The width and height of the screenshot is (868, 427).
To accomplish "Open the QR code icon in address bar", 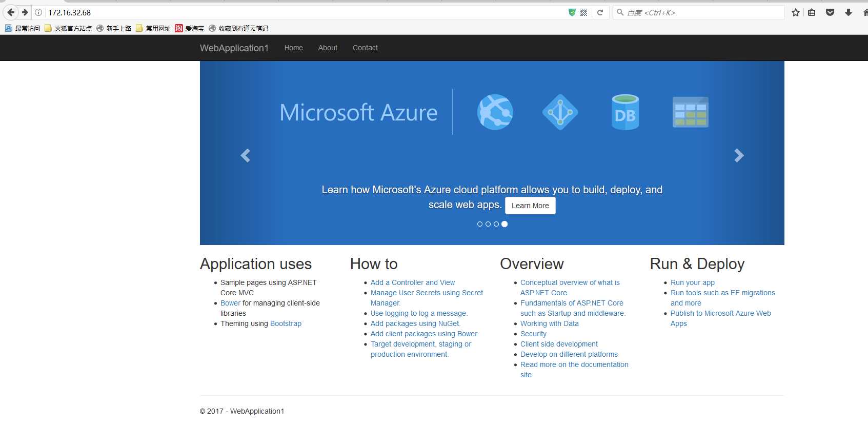I will pos(583,12).
